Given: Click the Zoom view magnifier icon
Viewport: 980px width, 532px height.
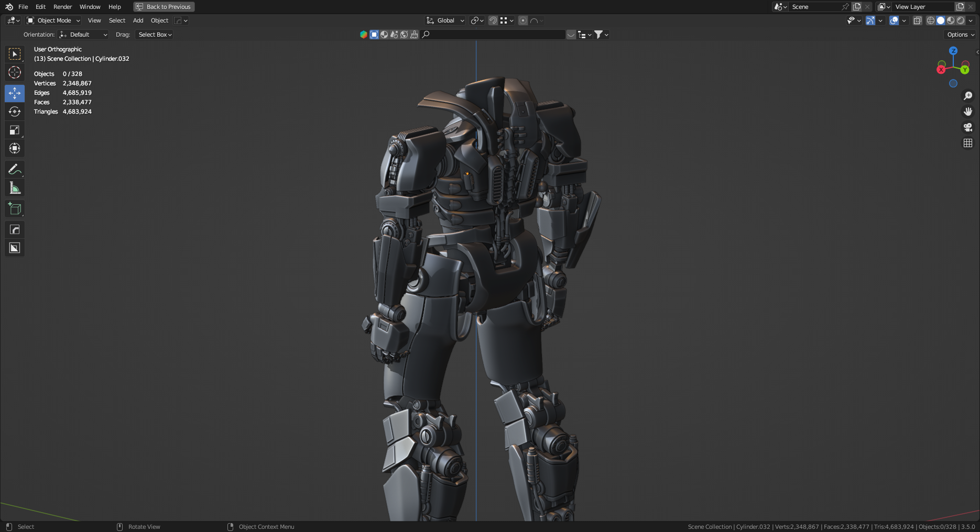Looking at the screenshot, I should click(x=968, y=96).
